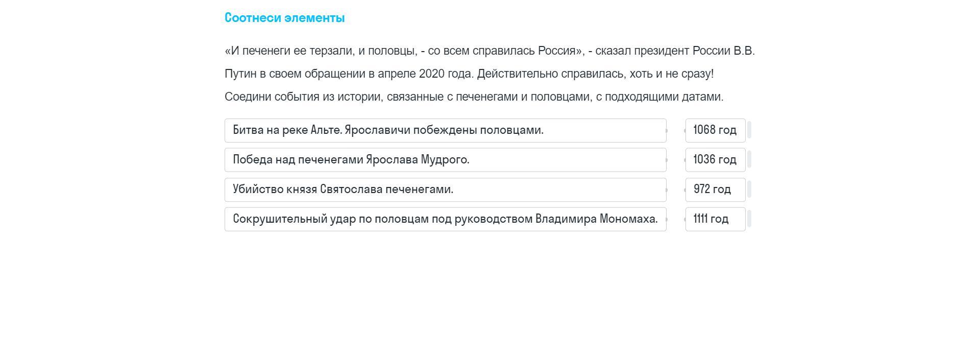The width and height of the screenshot is (980, 355).
Task: Click connector dot on 'Битва на реке Альте' box
Action: 666,131
